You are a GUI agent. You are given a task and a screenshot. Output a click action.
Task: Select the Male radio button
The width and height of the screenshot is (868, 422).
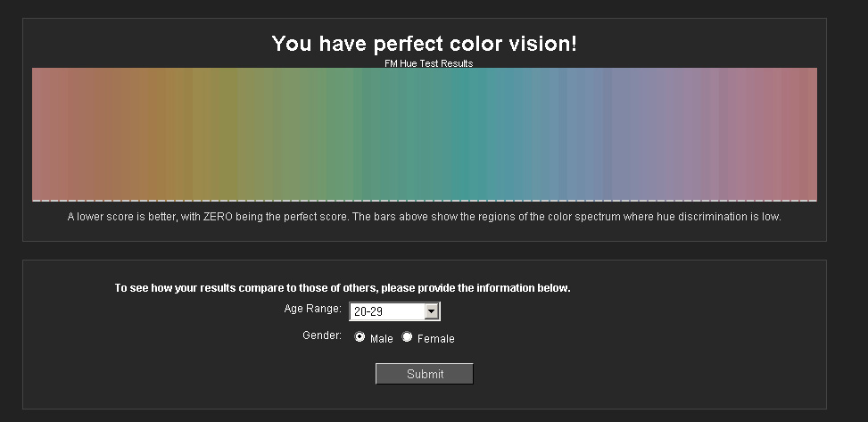360,337
